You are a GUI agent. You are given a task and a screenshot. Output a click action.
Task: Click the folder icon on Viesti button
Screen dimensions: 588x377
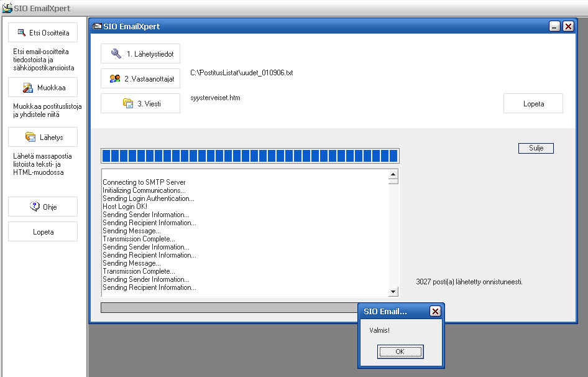(x=128, y=103)
